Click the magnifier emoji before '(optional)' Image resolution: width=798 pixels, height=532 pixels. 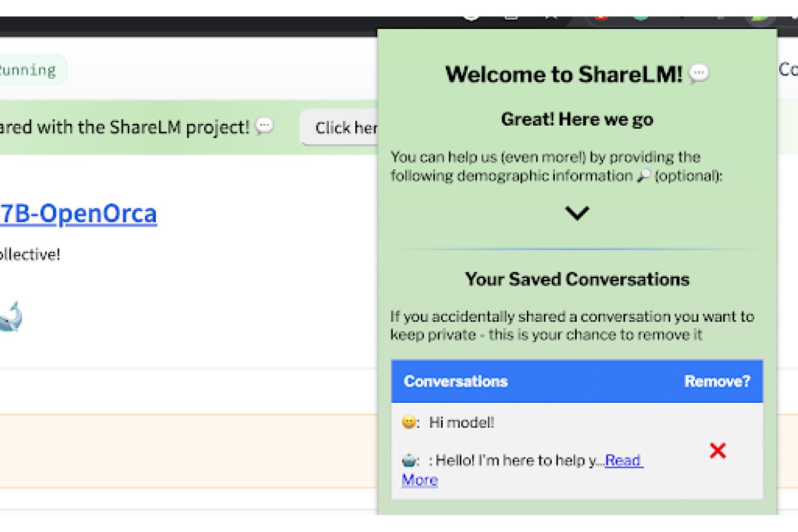pyautogui.click(x=644, y=176)
